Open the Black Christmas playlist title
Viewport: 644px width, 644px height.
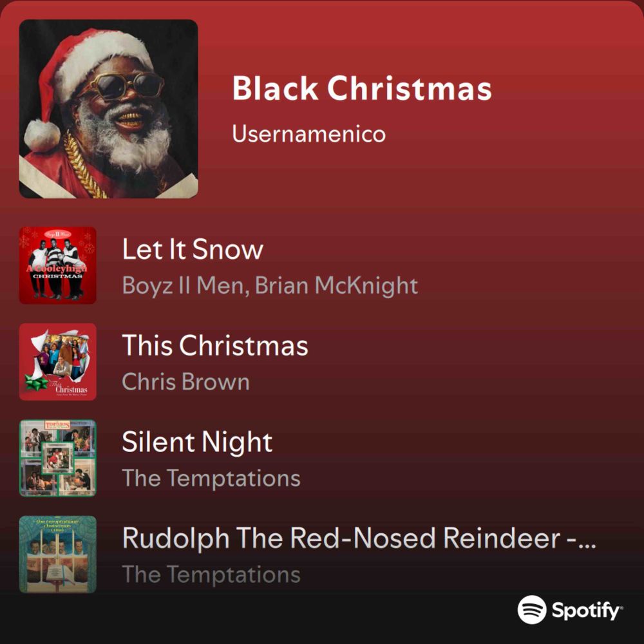coord(362,88)
